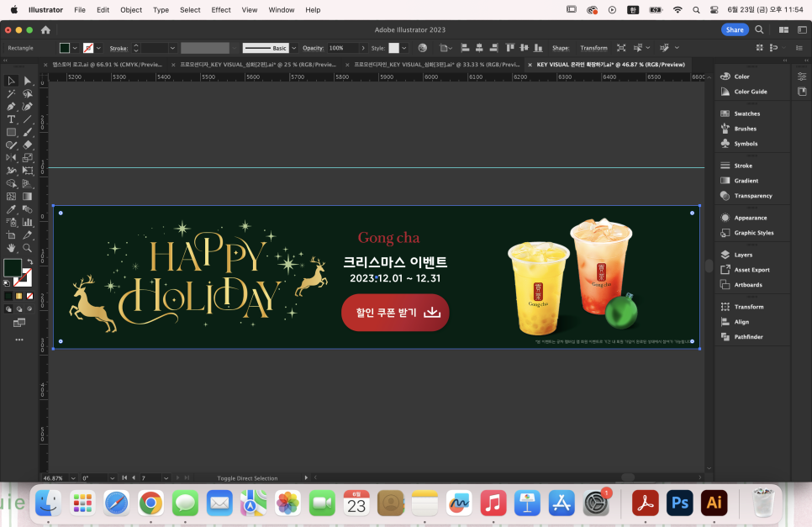Image resolution: width=812 pixels, height=527 pixels.
Task: Click the large Fill color swatch in toolbar
Action: click(x=13, y=267)
